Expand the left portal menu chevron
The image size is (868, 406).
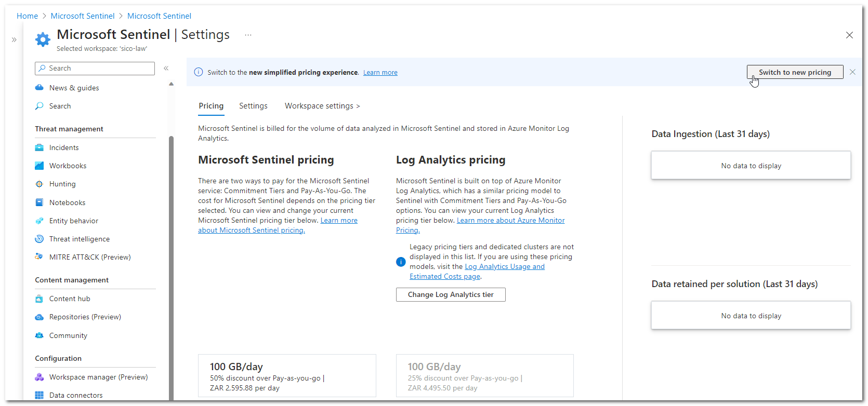pyautogui.click(x=14, y=39)
